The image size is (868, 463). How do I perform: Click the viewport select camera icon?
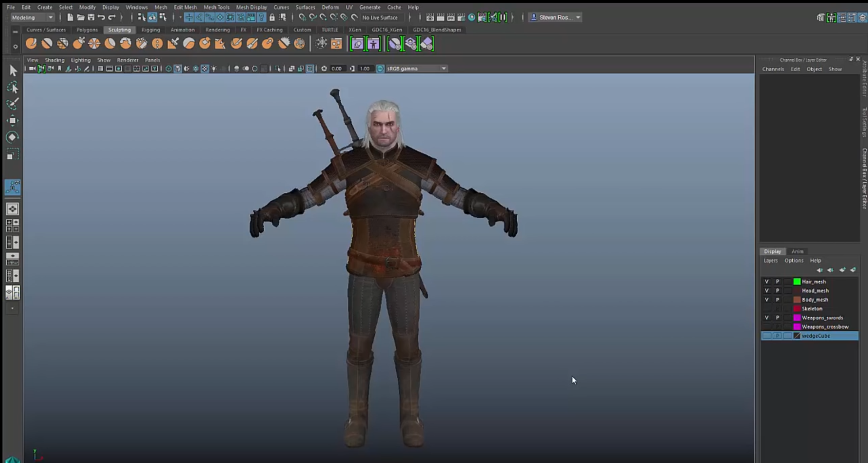(32, 69)
